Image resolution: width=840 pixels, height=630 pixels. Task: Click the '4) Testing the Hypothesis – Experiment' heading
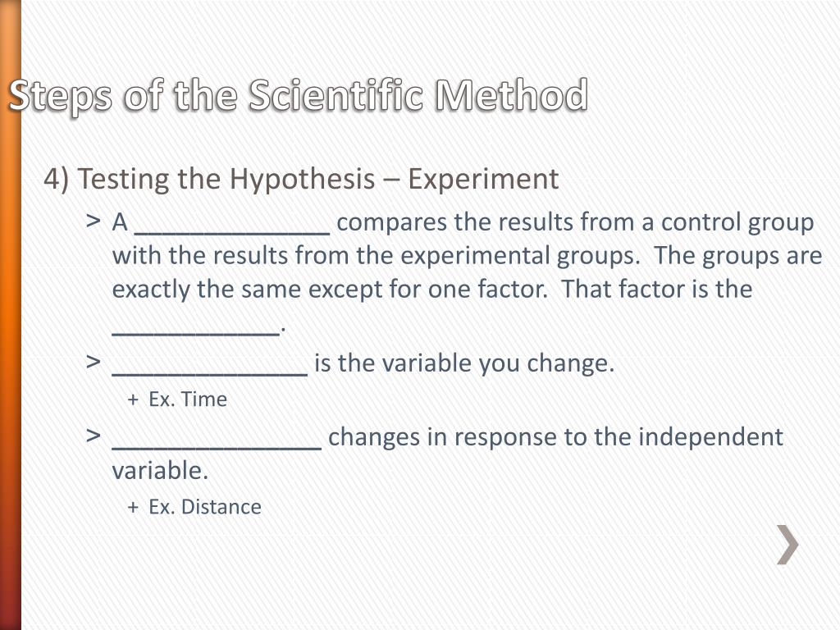301,179
